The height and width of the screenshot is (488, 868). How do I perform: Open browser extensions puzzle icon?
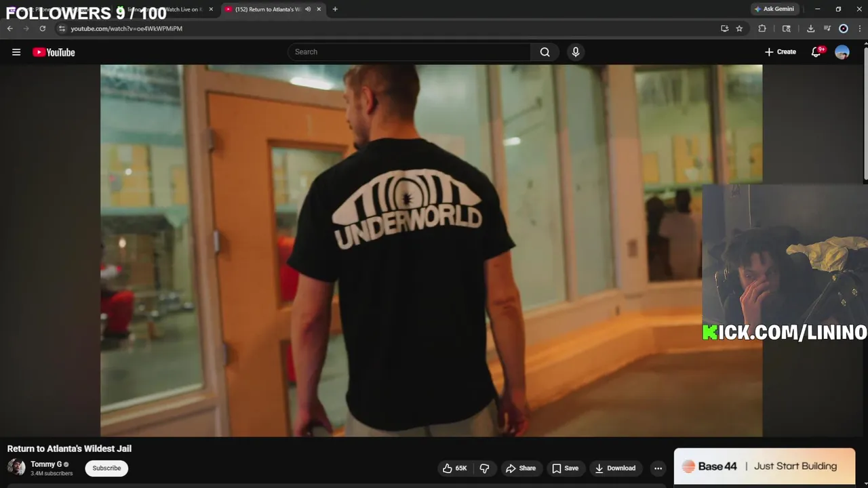click(762, 28)
